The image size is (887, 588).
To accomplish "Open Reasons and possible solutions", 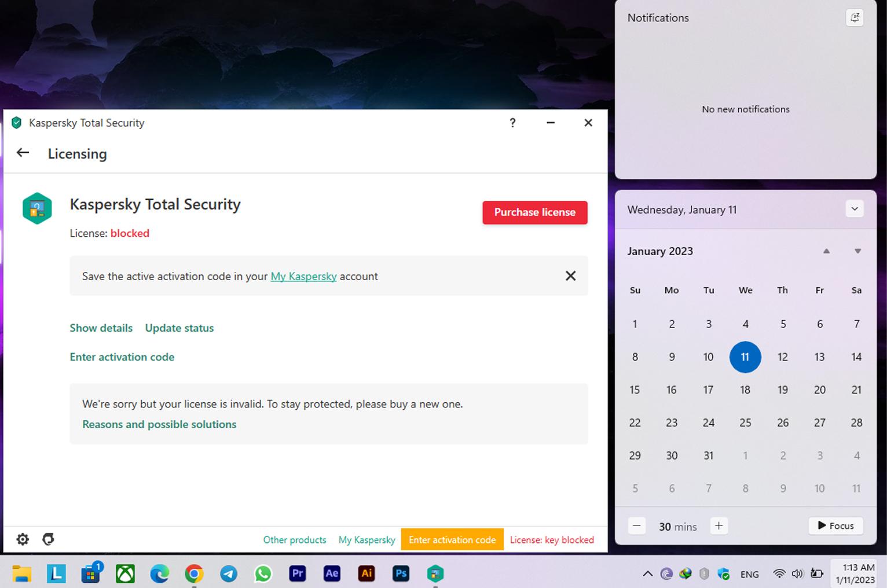I will (159, 424).
